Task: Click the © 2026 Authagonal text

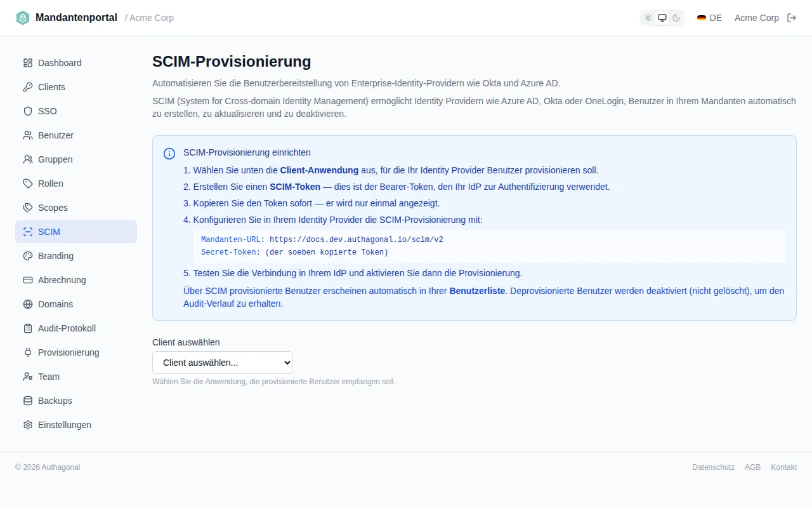Action: (48, 467)
